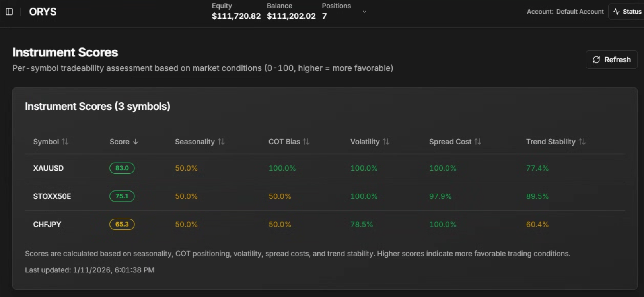Viewport: 644px width, 297px height.
Task: Toggle the sidebar panel icon
Action: tap(9, 12)
